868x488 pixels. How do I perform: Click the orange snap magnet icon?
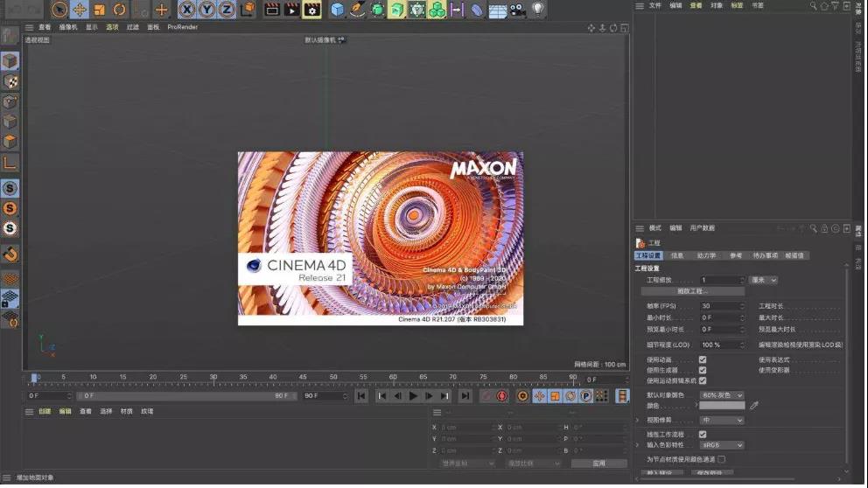pos(10,254)
